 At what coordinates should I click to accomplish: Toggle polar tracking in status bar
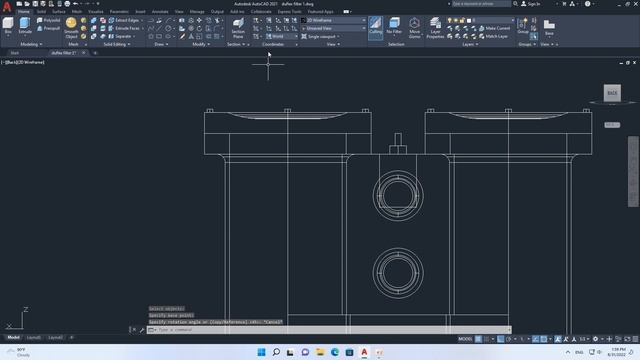click(x=509, y=339)
